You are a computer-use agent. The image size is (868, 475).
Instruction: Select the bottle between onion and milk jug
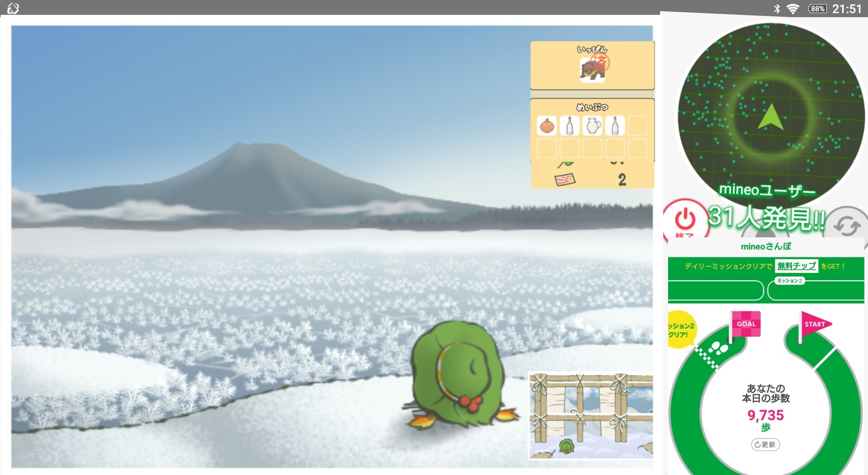[570, 126]
